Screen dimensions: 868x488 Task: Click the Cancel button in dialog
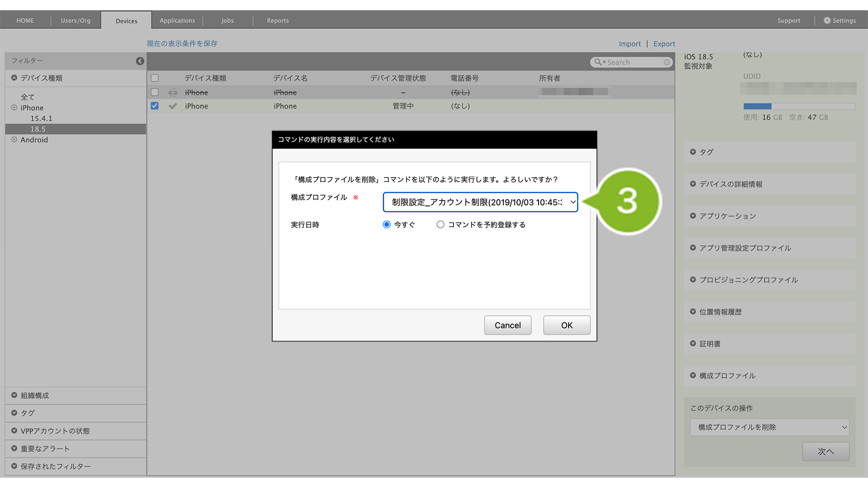pos(507,325)
